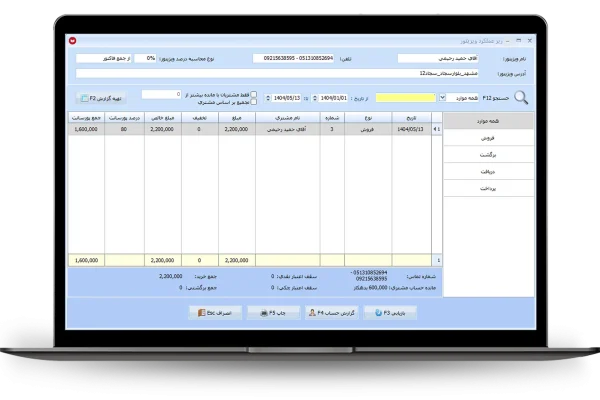Click the 1,600,000 total in summary row
600x400 pixels.
[x=86, y=260]
